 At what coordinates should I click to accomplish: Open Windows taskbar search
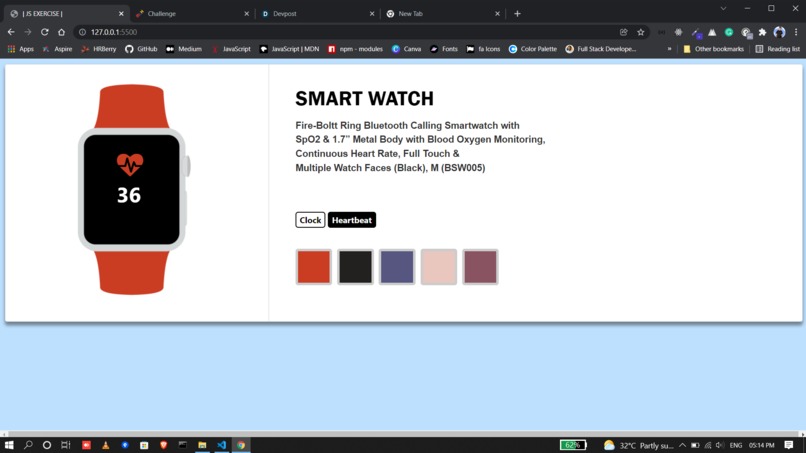tap(28, 445)
